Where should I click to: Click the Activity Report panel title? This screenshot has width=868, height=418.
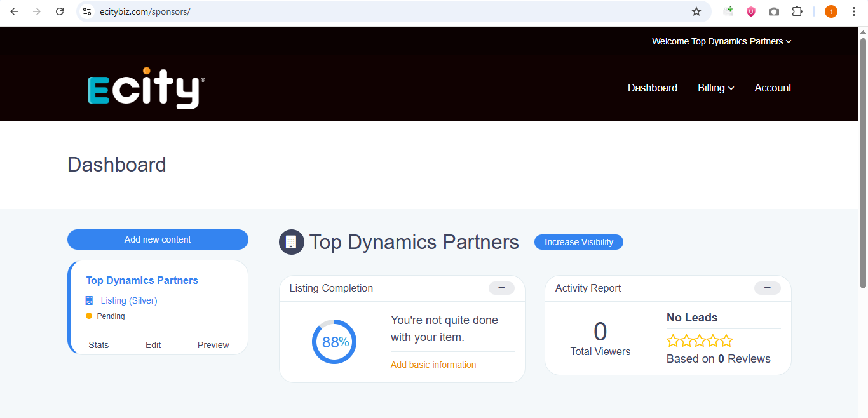click(588, 288)
